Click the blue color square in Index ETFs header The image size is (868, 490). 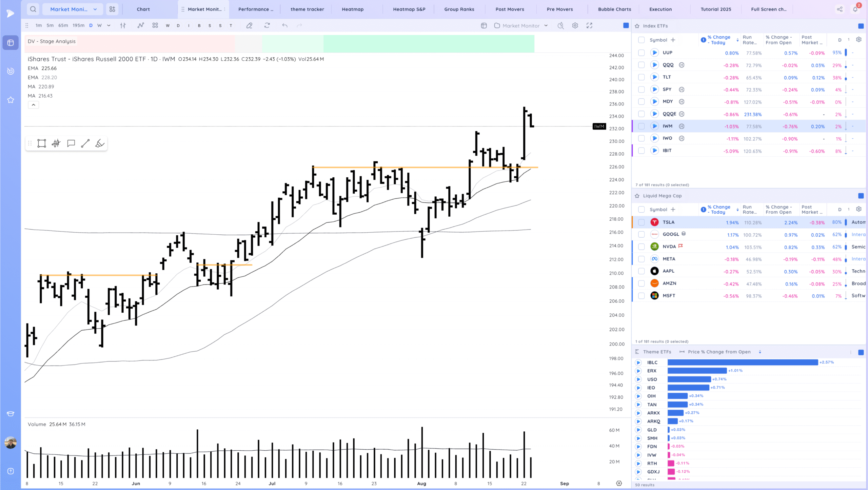click(861, 26)
